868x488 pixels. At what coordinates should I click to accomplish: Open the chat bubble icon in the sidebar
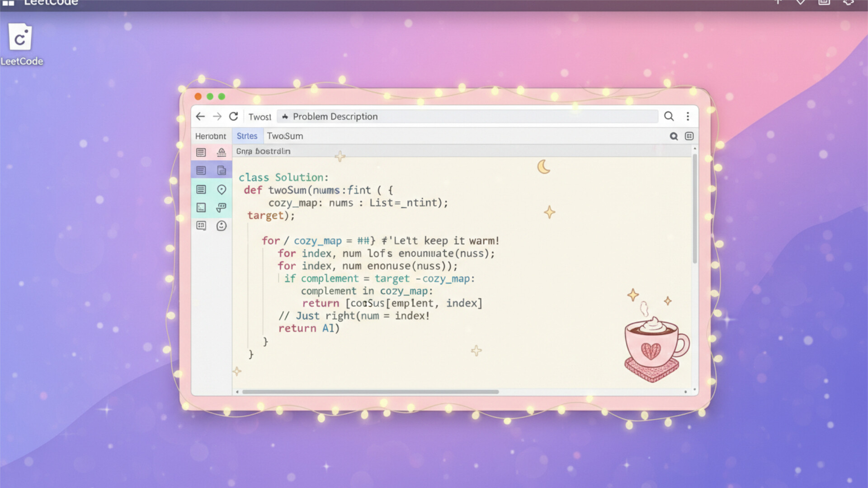tap(222, 207)
